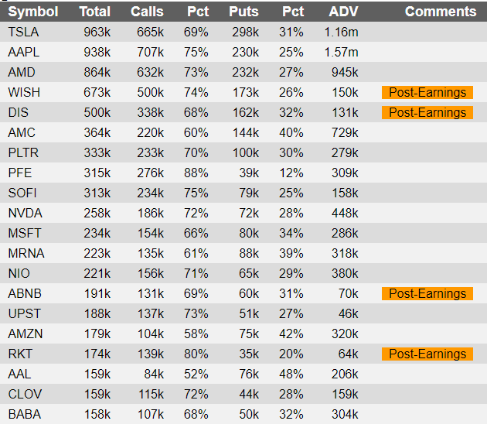The image size is (504, 431).
Task: Select the Comments column header
Action: [441, 12]
